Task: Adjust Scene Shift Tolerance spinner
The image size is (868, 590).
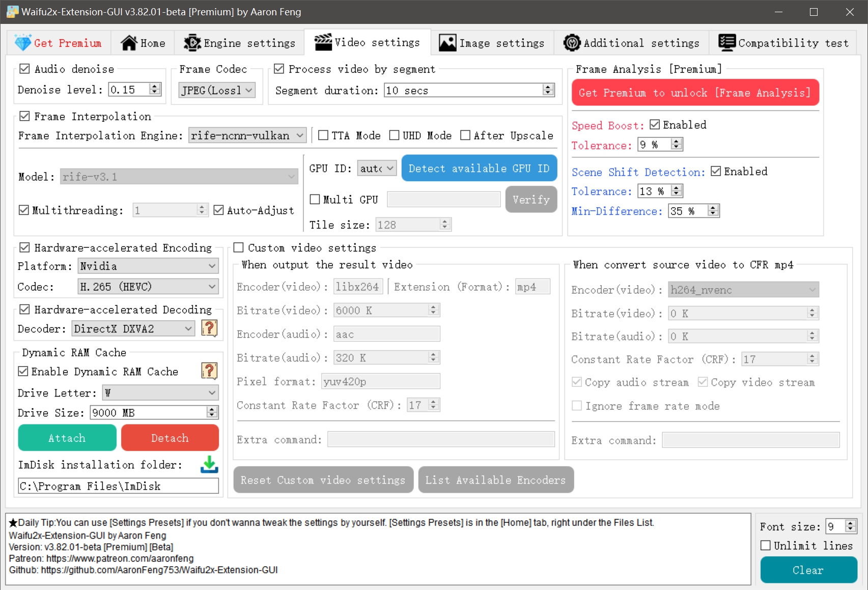Action: tap(660, 190)
